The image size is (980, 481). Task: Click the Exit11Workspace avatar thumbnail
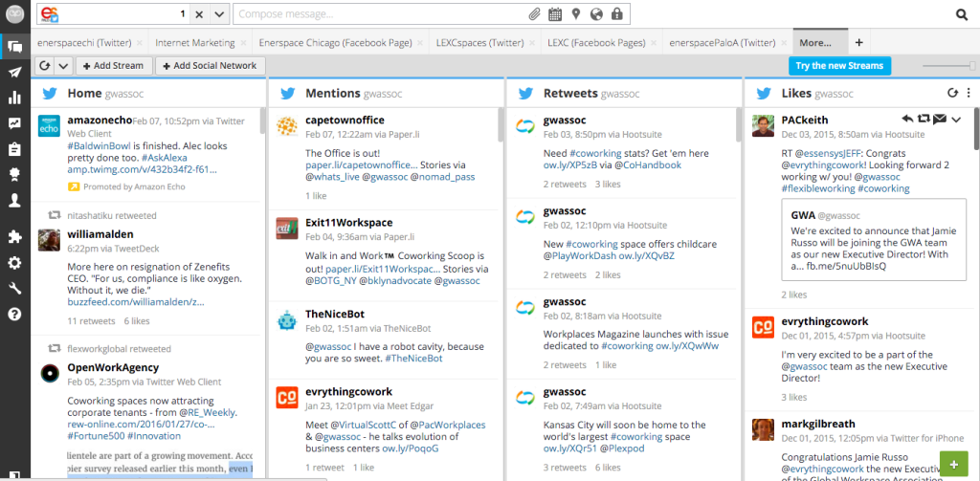(287, 229)
